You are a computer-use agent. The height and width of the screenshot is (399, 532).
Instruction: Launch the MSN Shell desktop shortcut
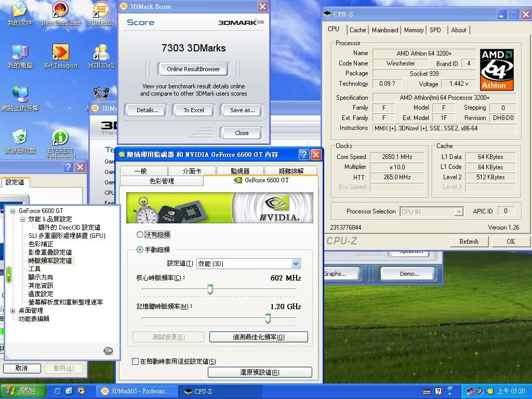click(101, 56)
